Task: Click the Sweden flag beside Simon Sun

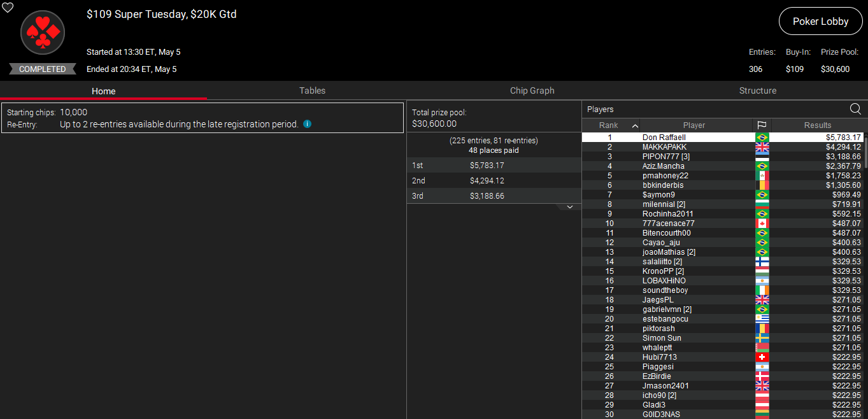Action: tap(762, 338)
